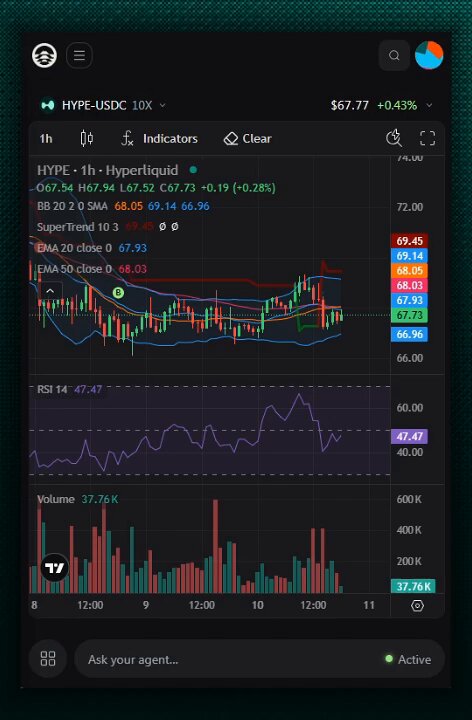Click the 67.93 EMA 20 price label
472x720 pixels.
pos(409,300)
